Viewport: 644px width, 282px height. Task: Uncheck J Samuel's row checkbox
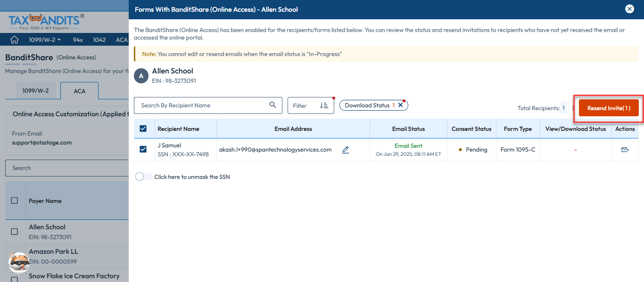pyautogui.click(x=143, y=149)
